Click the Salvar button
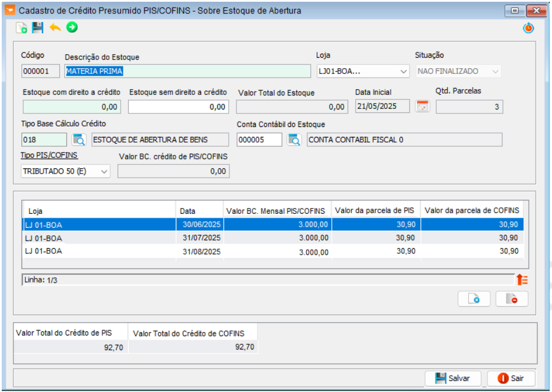 coord(452,378)
